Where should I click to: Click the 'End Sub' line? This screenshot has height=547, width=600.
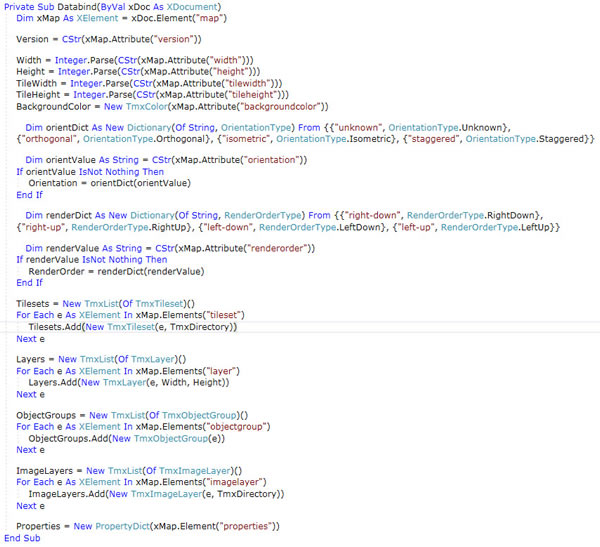pos(22,538)
